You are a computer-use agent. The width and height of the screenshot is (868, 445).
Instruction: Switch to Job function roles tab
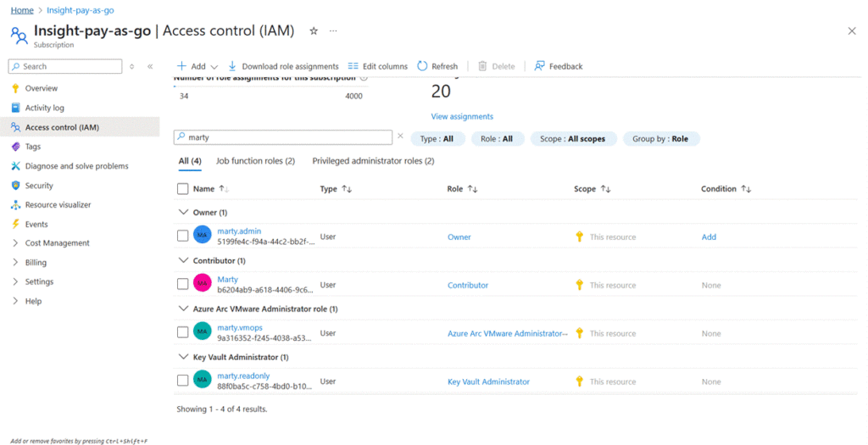[x=255, y=161]
